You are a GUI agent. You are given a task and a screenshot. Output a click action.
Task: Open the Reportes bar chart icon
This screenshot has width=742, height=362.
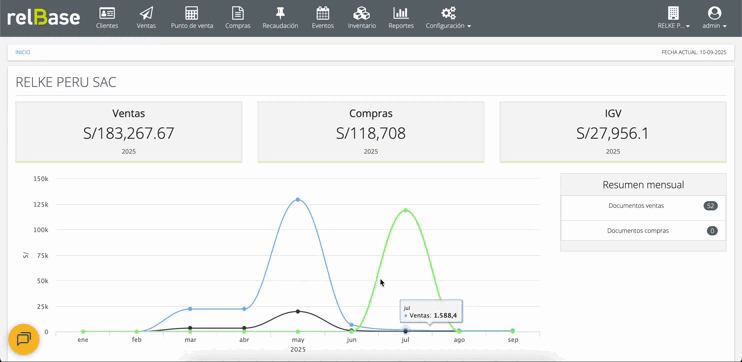[x=401, y=13]
